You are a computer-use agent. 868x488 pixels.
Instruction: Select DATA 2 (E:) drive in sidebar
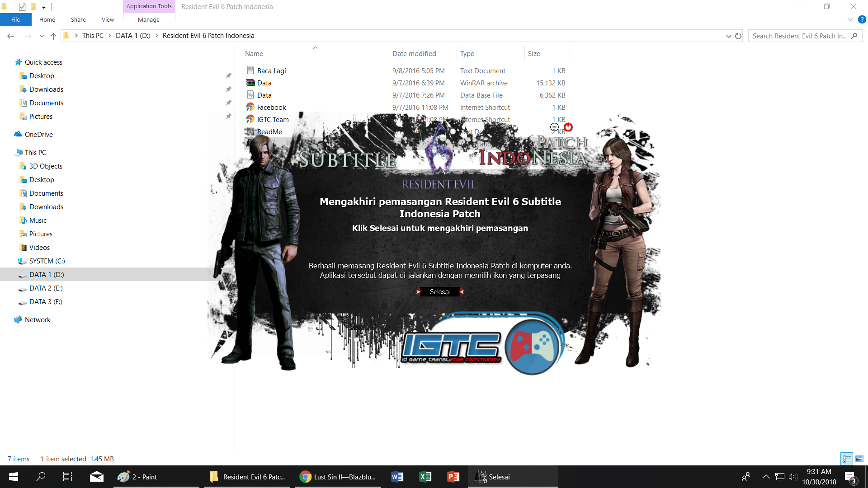(46, 288)
